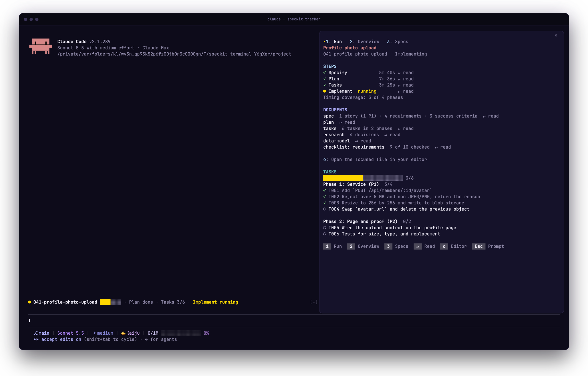Click the checkmark next to task T002

[325, 197]
